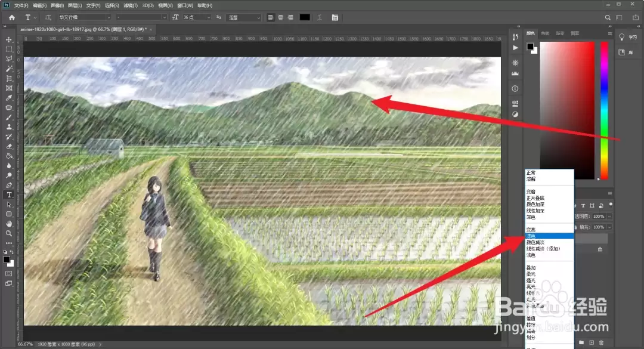Open the layer opacity 100% dropdown
Viewport: 644px width, 349px height.
point(609,216)
